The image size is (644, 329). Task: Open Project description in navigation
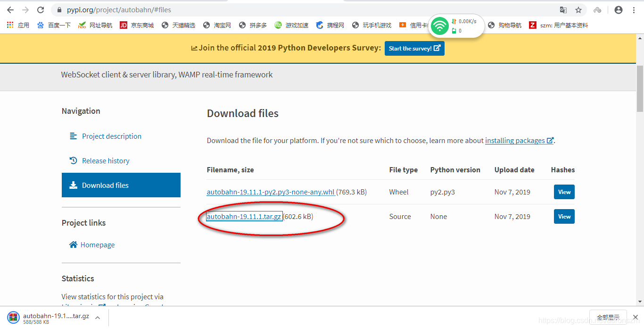112,136
